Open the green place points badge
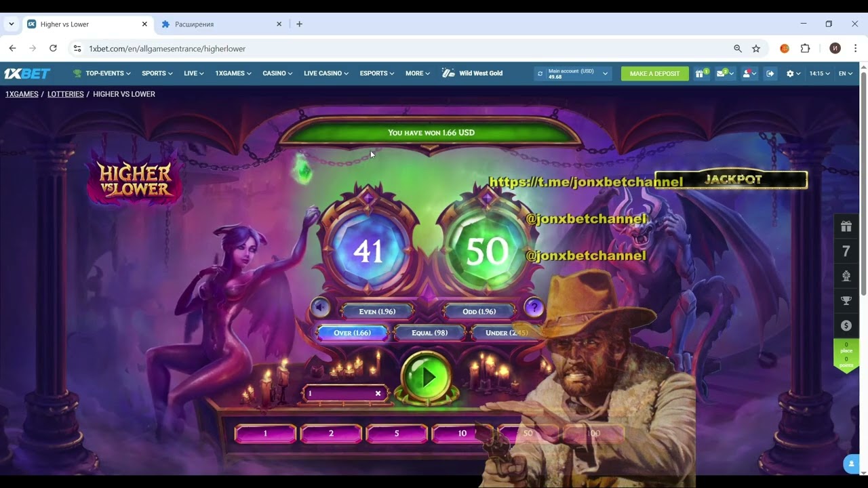Viewport: 868px width, 488px height. [846, 357]
